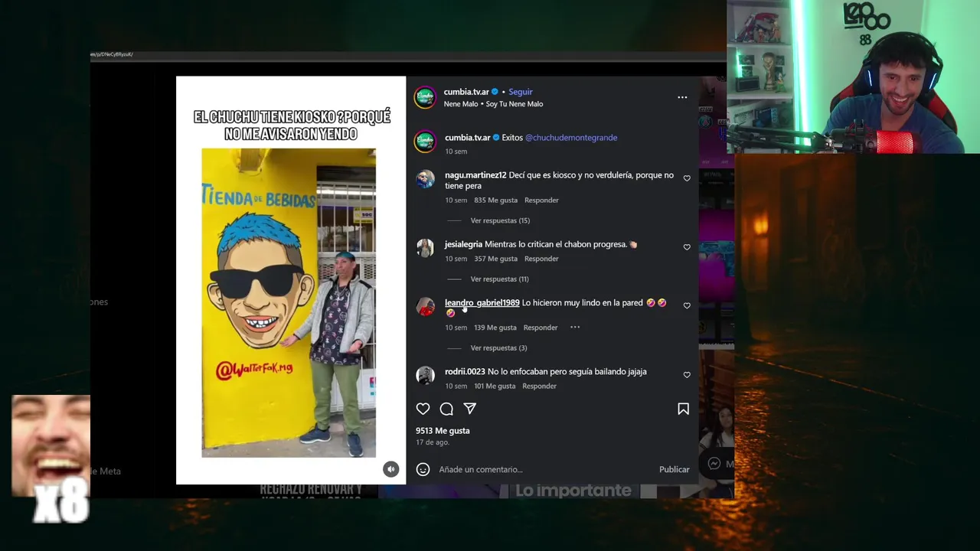Share the post via paper plane icon

tap(470, 409)
